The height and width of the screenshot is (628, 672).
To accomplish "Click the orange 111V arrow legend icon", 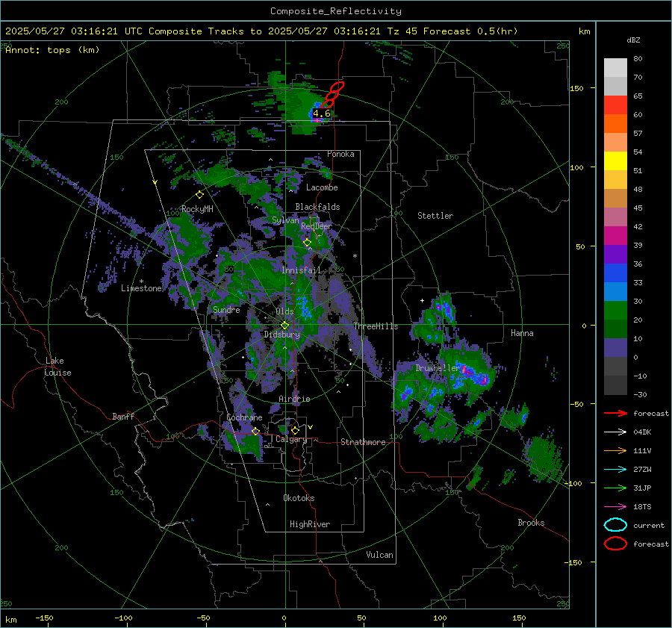I will (x=615, y=450).
